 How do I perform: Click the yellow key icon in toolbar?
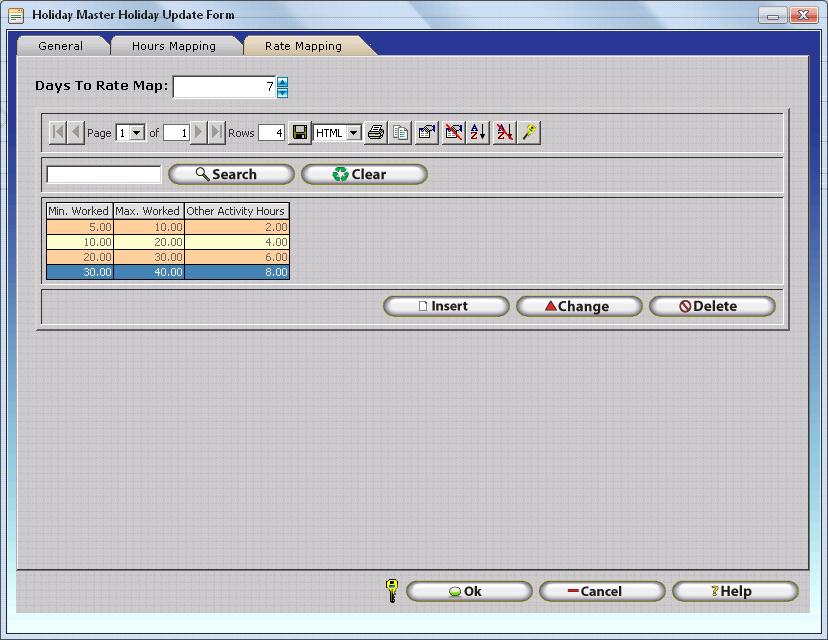pos(530,133)
